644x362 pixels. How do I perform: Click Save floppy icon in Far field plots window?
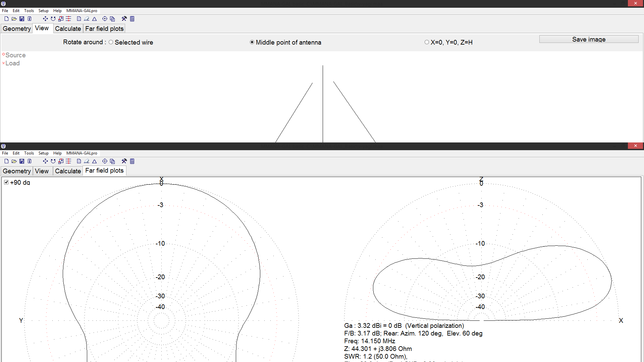coord(22,161)
